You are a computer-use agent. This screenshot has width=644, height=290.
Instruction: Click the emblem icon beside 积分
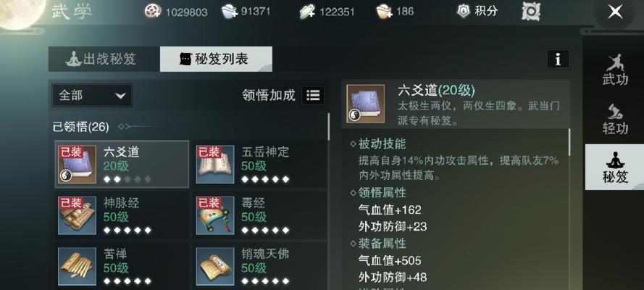pos(531,12)
